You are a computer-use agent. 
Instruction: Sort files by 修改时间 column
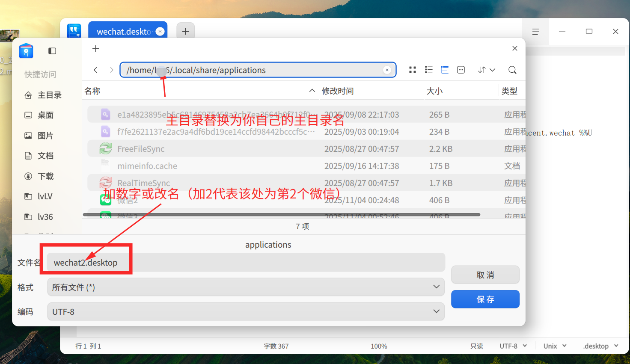[x=371, y=91]
